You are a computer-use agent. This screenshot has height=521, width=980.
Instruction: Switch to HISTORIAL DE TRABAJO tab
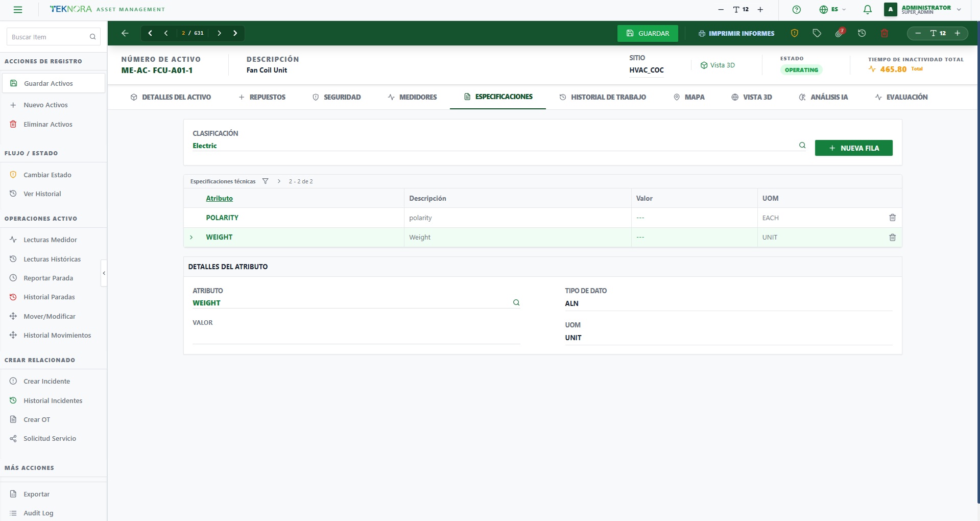[x=603, y=97]
